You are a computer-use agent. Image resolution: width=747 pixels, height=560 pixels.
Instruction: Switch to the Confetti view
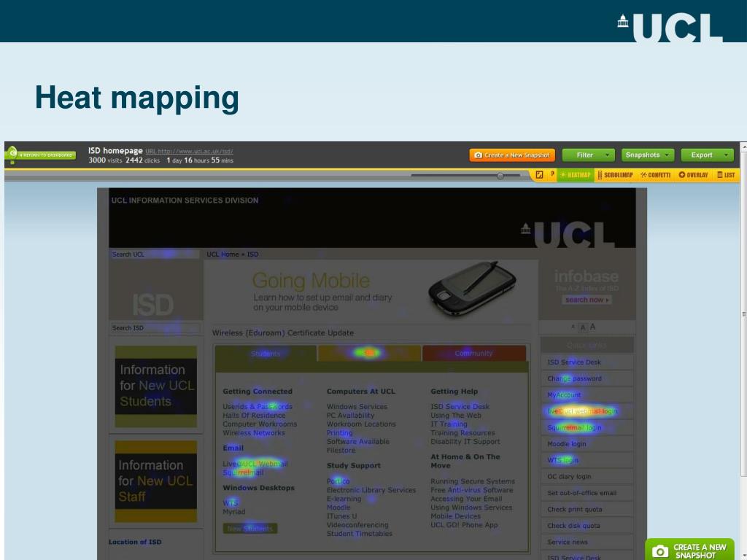tap(656, 175)
